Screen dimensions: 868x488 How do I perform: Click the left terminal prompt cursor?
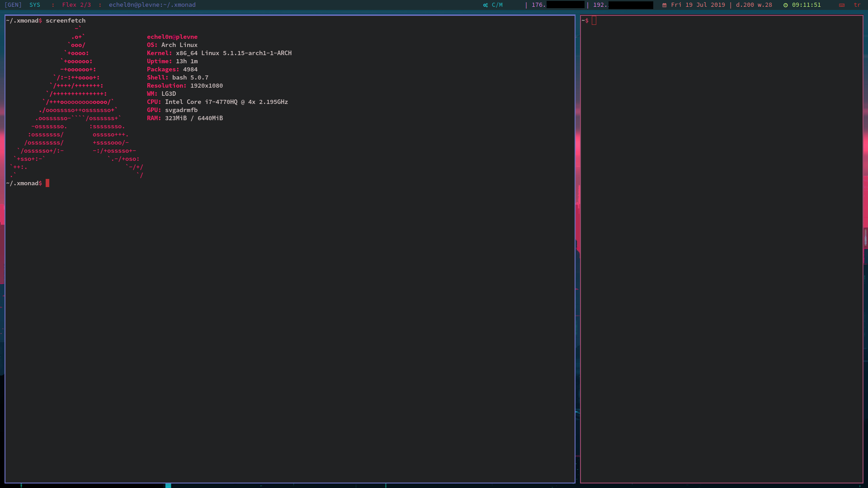pyautogui.click(x=47, y=183)
